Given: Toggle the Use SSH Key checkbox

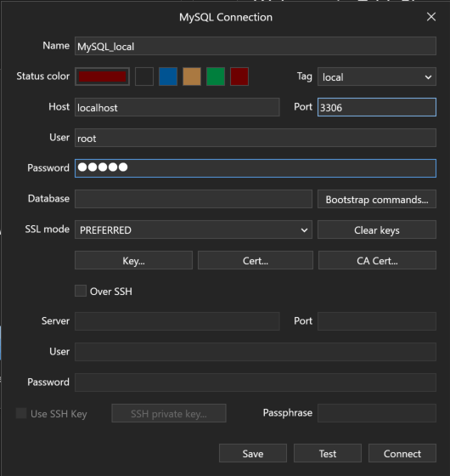Looking at the screenshot, I should [x=21, y=413].
